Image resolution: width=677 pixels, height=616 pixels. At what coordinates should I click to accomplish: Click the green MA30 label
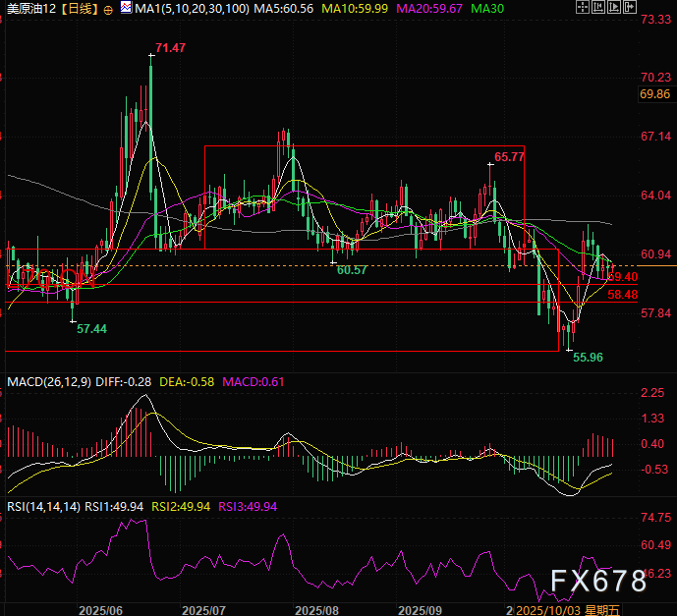[487, 8]
